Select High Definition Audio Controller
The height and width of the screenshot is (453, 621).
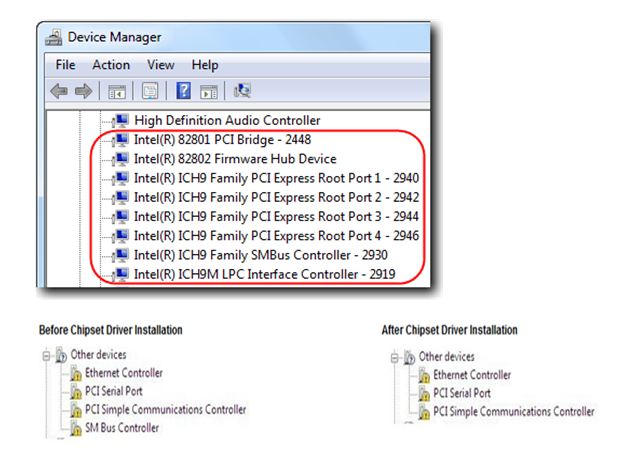(x=227, y=120)
